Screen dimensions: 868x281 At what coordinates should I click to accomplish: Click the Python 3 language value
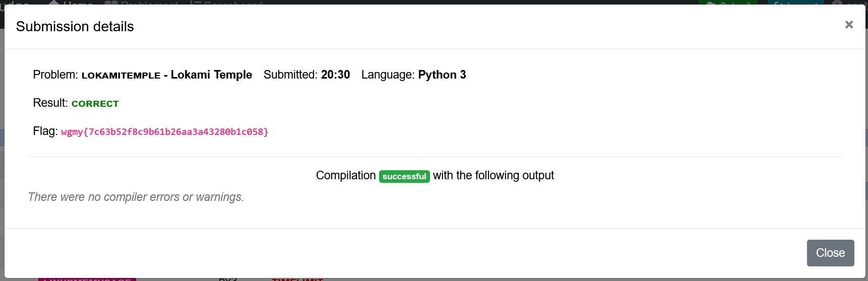pos(442,75)
